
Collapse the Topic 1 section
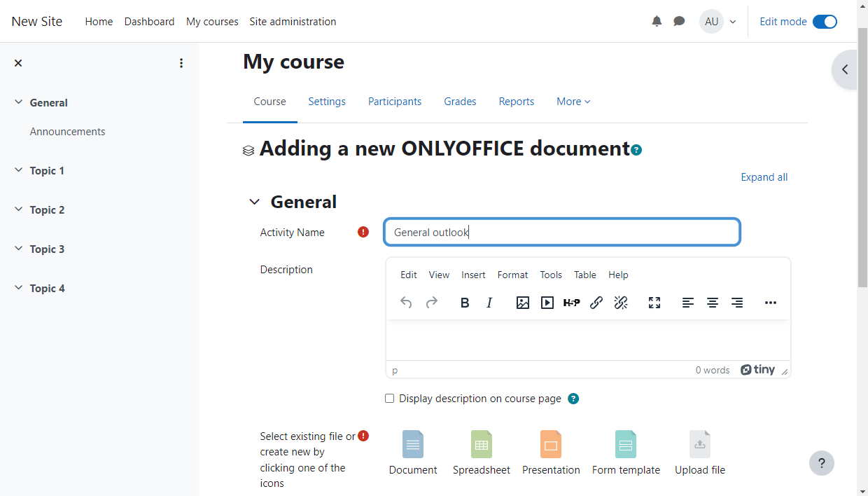(x=18, y=170)
